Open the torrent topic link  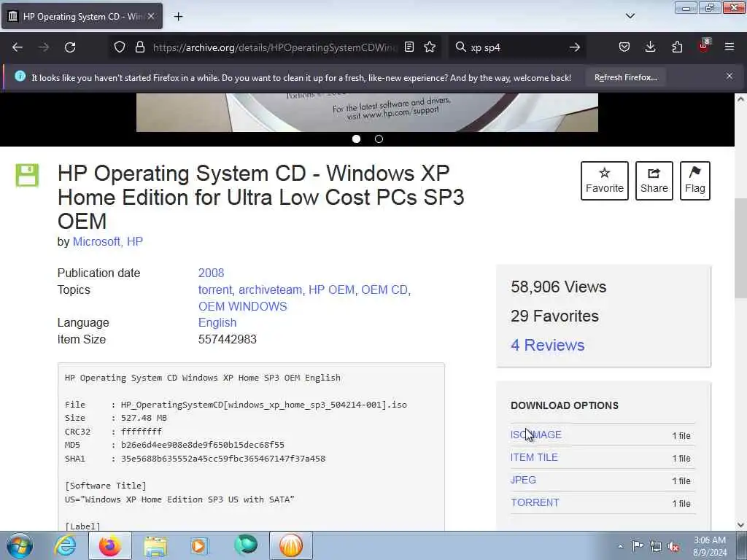click(215, 289)
